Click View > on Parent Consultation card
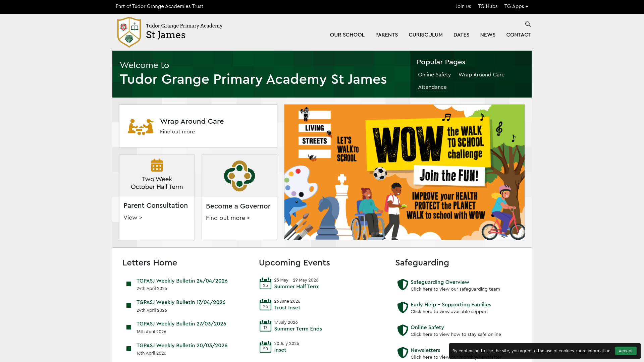Image resolution: width=644 pixels, height=362 pixels. tap(133, 218)
